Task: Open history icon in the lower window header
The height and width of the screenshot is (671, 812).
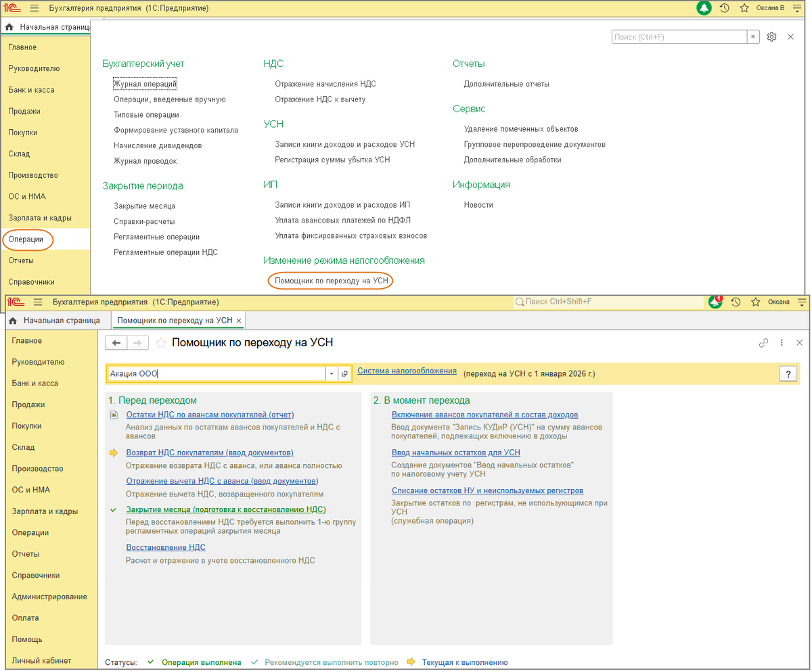Action: click(x=736, y=302)
